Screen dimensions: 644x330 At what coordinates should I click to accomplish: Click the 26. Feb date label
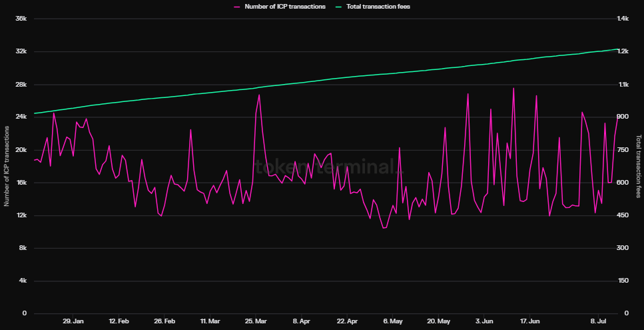(x=164, y=321)
